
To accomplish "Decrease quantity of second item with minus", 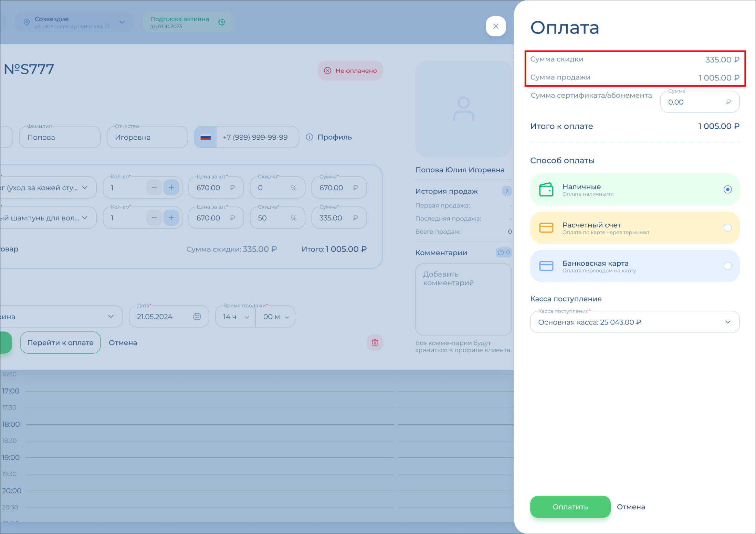I will tap(154, 218).
